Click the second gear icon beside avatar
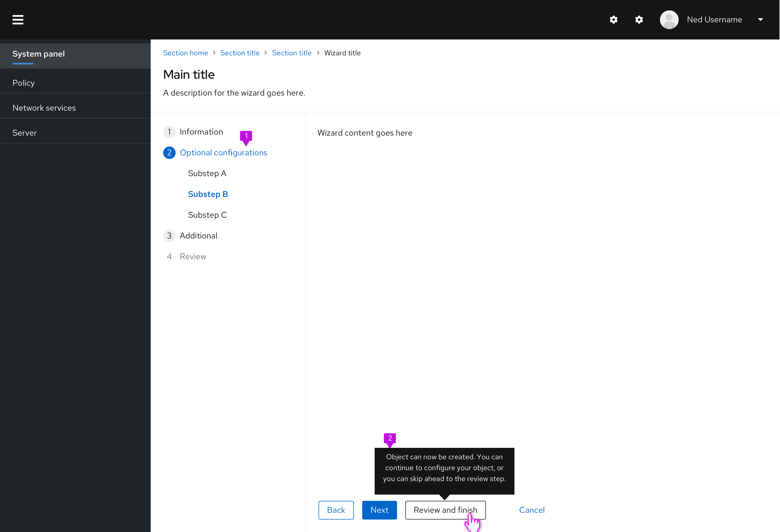This screenshot has width=780, height=532. pyautogui.click(x=639, y=19)
